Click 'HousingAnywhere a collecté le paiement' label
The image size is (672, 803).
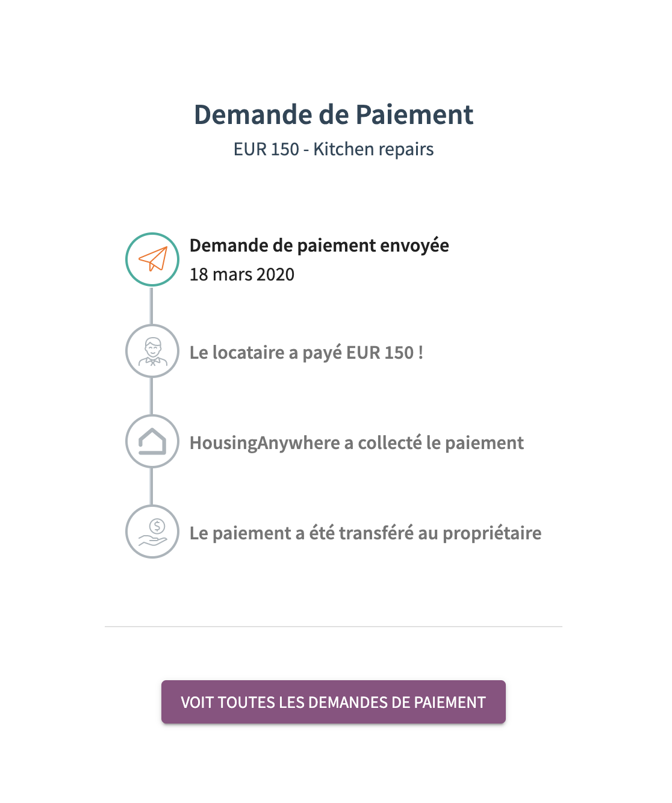tap(356, 442)
